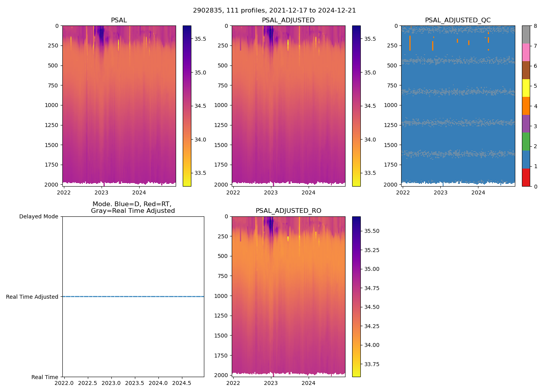Click the PSAL_ADJUSTED_RO colorbar
This screenshot has height=392, width=549.
point(356,296)
